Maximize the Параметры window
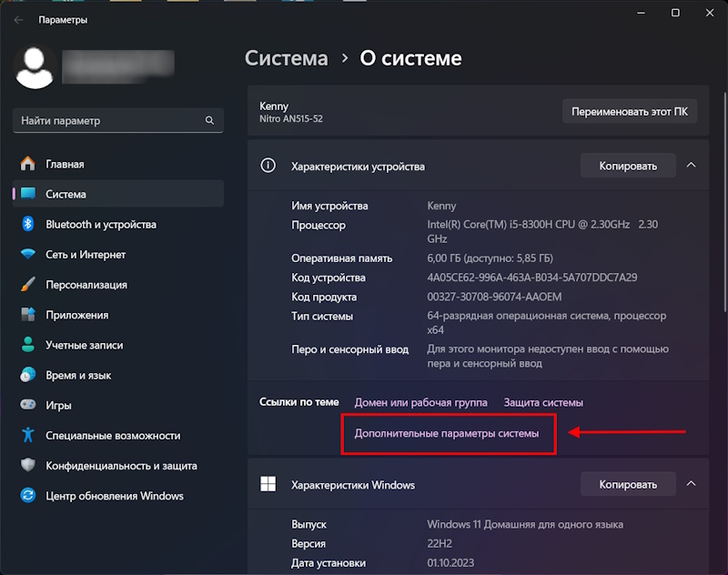The image size is (728, 575). pos(675,13)
